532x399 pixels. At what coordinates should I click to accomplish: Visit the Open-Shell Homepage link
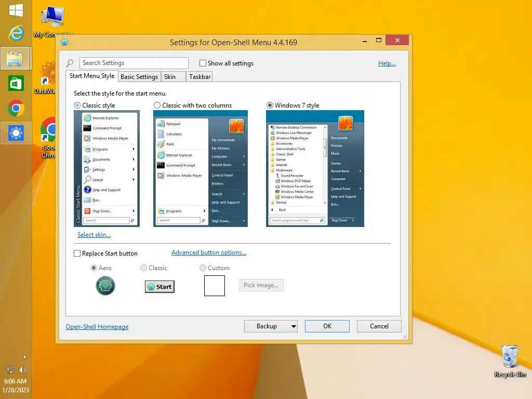click(x=97, y=327)
